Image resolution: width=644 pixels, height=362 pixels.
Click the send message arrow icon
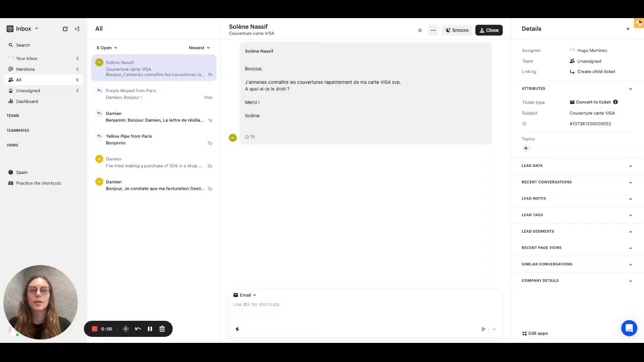[483, 329]
